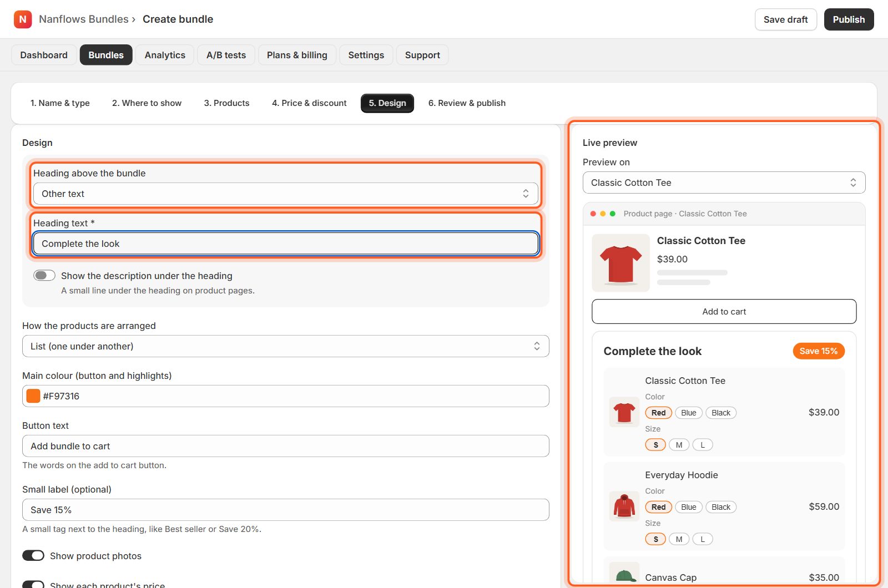Click the red tee product image thumbnail

(620, 263)
